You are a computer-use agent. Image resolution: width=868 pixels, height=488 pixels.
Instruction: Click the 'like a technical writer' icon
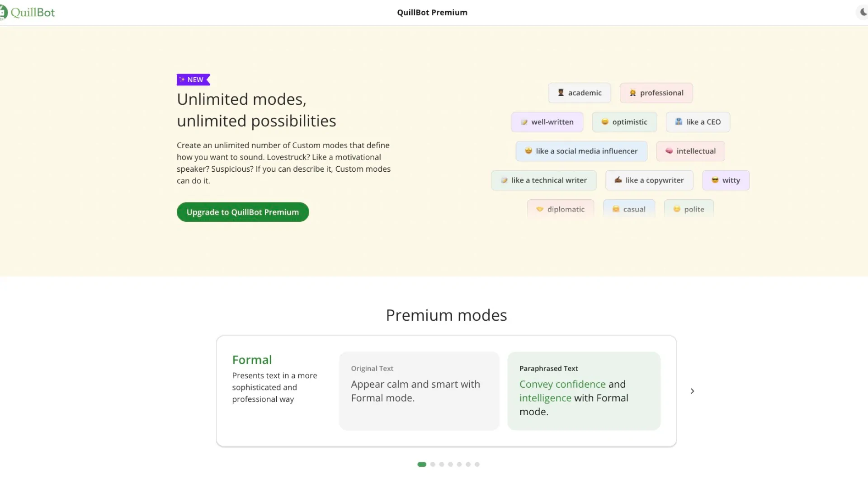(x=504, y=179)
